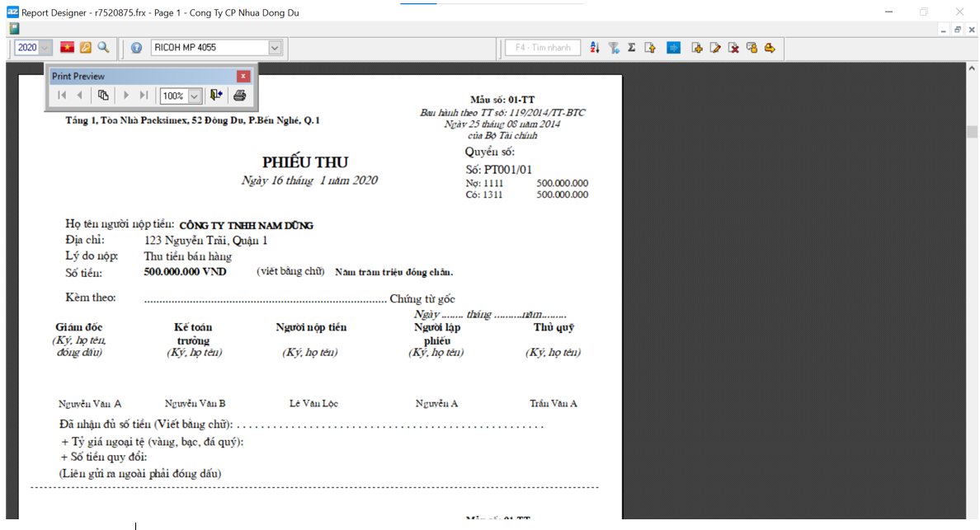Click the A-Z sort icon
The image size is (980, 530).
(x=595, y=48)
